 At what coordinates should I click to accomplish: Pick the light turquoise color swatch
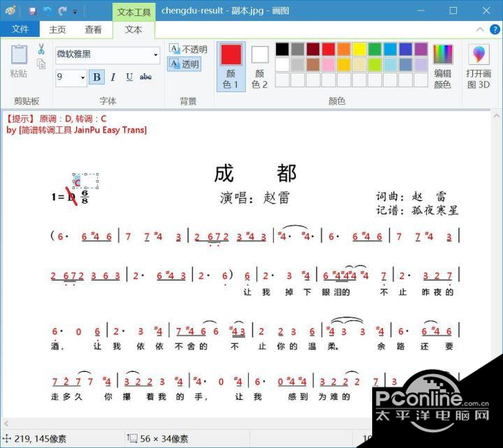tap(390, 65)
